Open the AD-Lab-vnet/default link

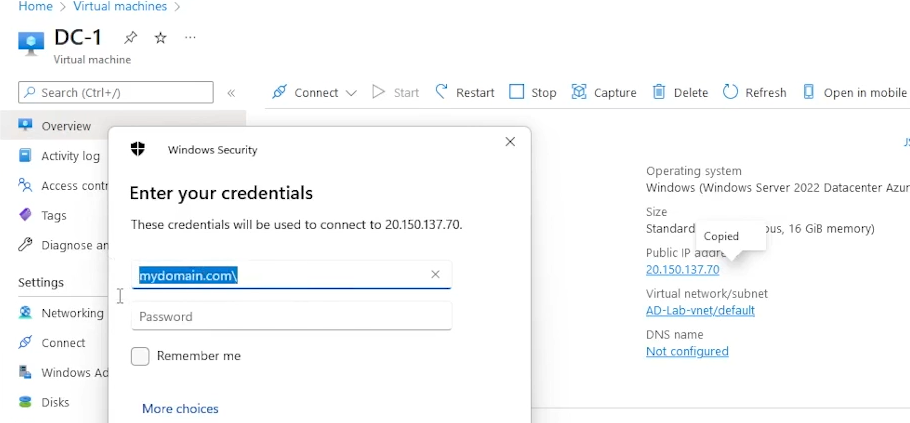pos(700,310)
